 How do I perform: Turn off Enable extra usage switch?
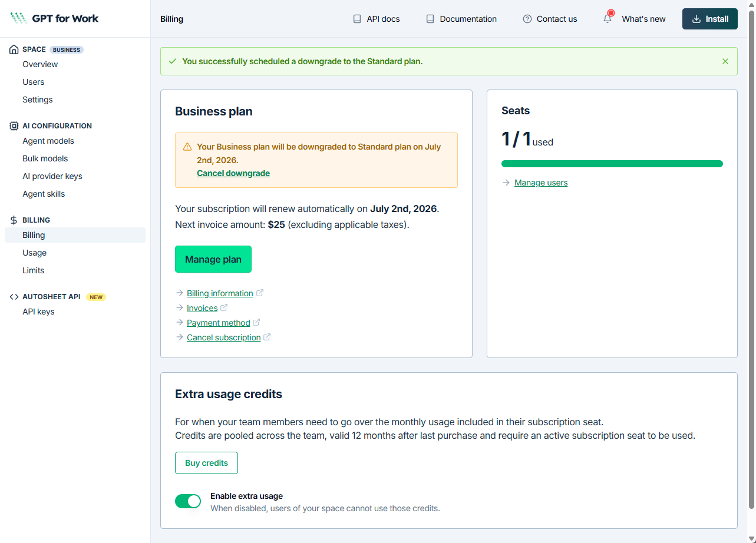coord(188,501)
